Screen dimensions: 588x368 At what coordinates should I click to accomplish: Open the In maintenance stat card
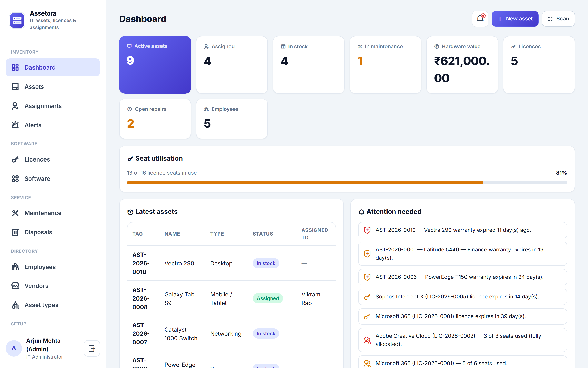pos(385,65)
